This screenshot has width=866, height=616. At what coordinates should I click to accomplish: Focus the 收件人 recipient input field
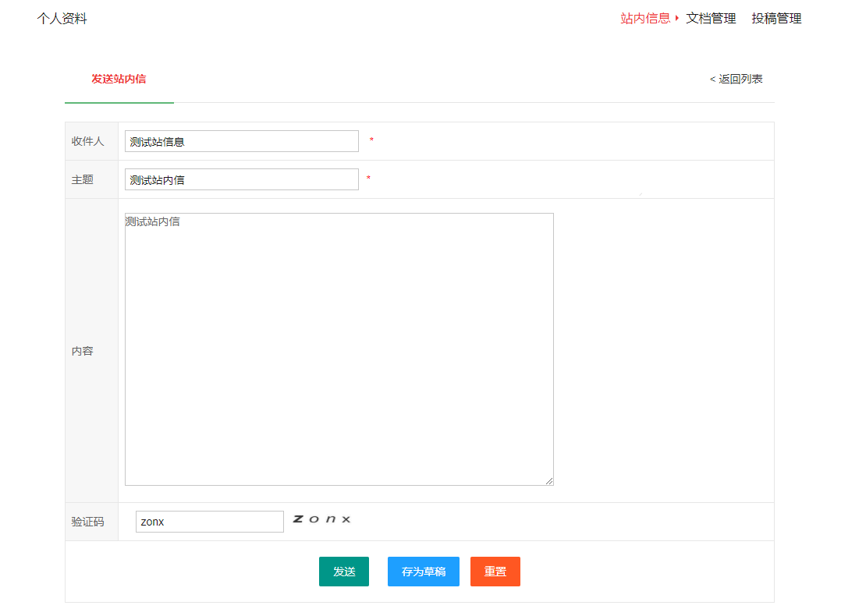coord(241,141)
